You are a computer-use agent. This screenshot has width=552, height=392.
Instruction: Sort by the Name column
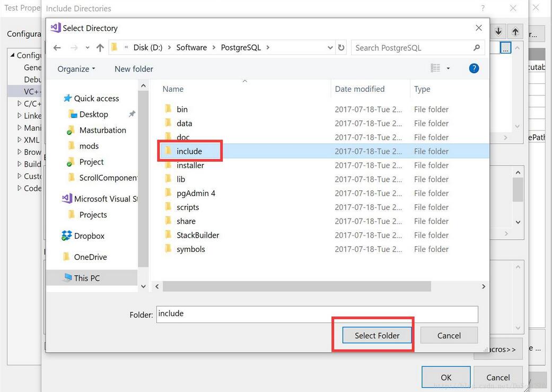click(x=173, y=89)
